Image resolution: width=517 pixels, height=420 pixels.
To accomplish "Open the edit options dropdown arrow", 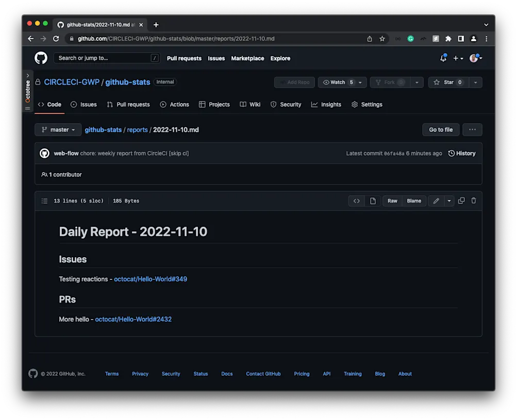I will coord(449,201).
